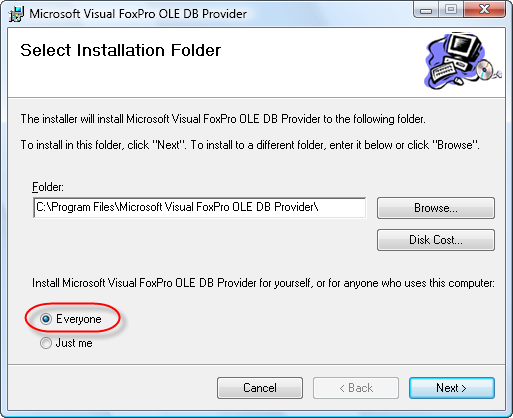
Task: Click the Browse... button
Action: click(x=436, y=208)
